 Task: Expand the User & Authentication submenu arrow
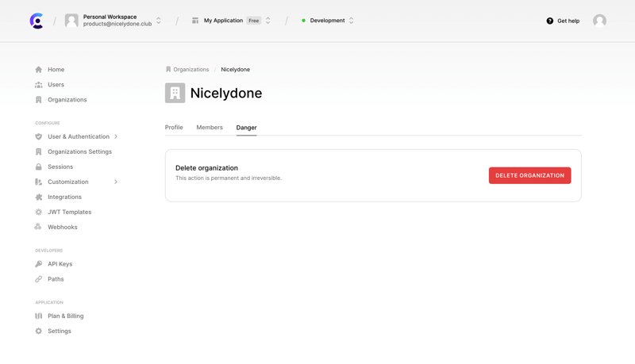click(x=116, y=136)
